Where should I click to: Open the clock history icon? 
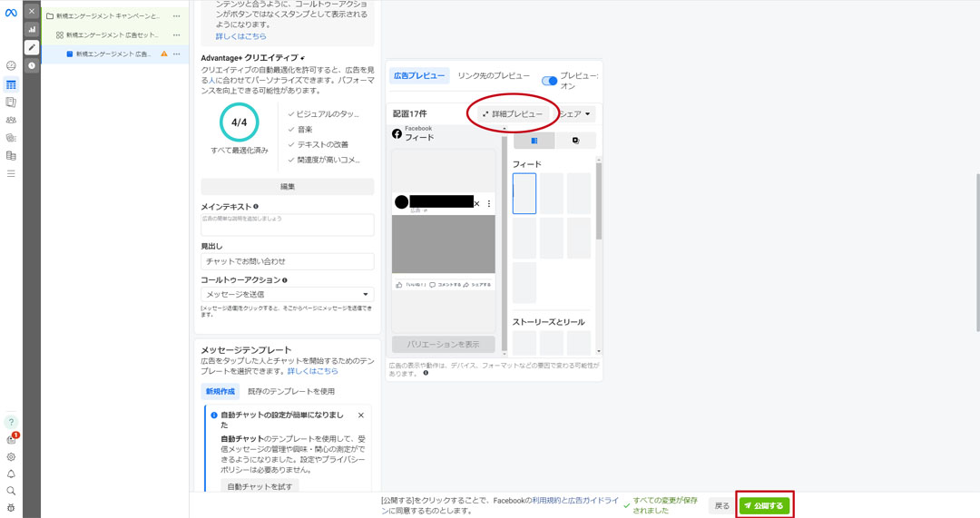coord(32,65)
